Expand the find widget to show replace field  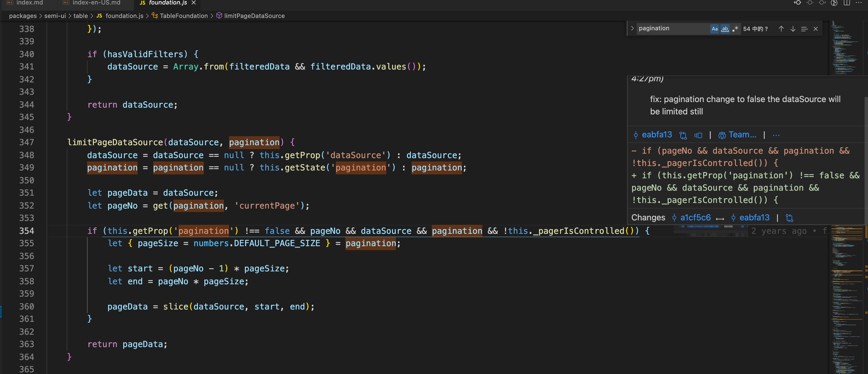[x=633, y=28]
